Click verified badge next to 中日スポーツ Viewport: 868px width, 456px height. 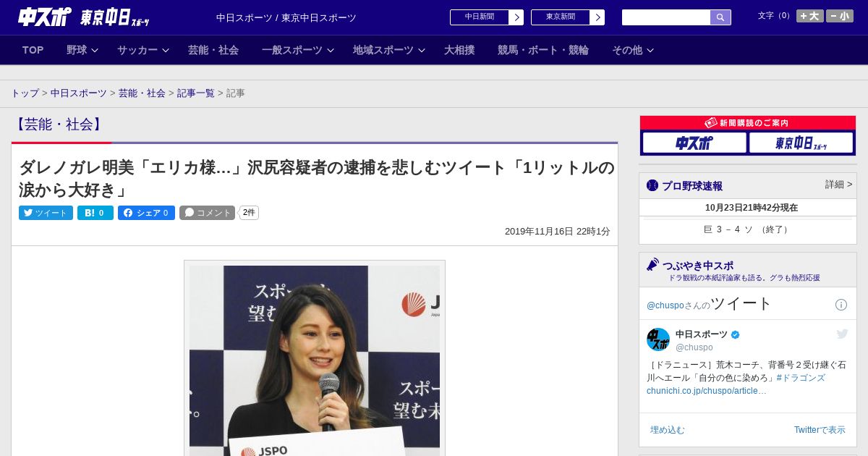click(736, 335)
